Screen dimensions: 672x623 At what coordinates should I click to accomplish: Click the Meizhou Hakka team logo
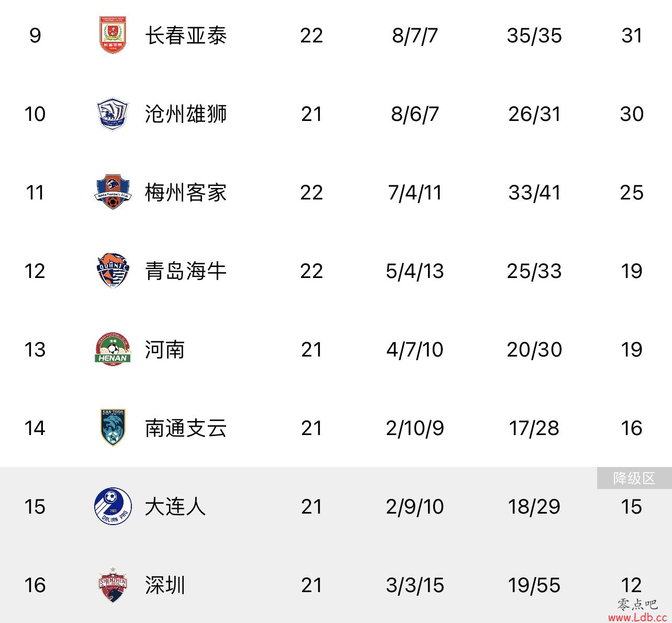[113, 192]
